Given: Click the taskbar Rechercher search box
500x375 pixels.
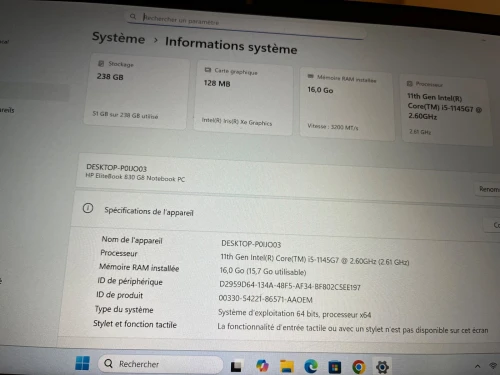Looking at the screenshot, I should tap(160, 364).
